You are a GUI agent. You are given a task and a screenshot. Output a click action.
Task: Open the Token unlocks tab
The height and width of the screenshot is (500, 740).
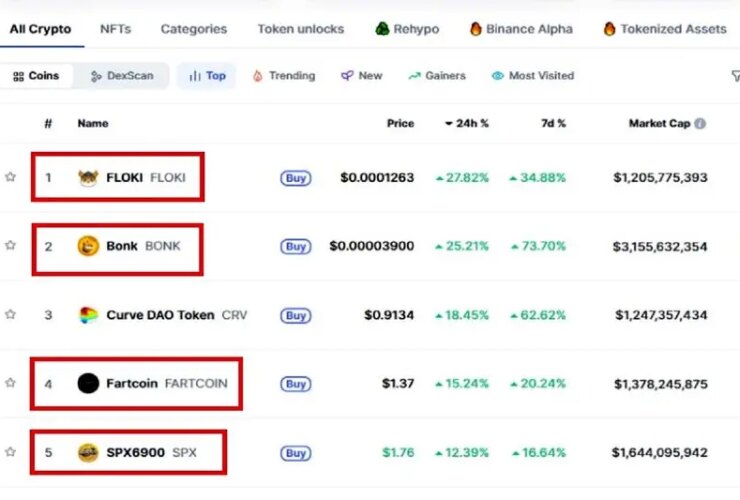click(301, 29)
